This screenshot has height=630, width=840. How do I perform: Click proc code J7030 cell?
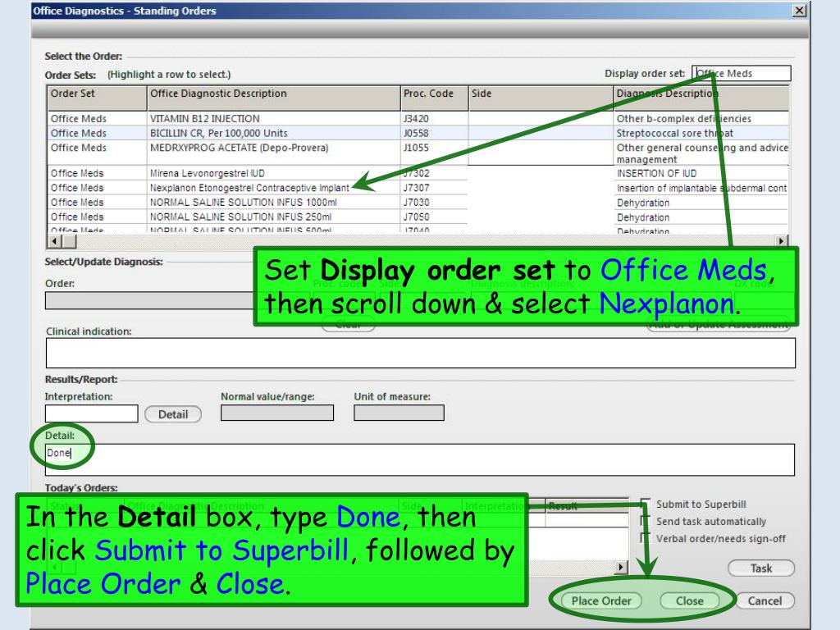click(x=434, y=202)
